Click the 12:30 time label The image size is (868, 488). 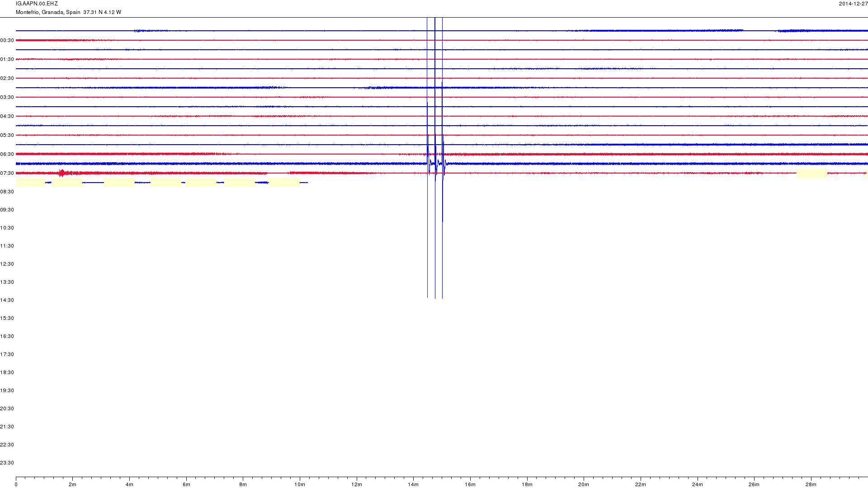7,264
